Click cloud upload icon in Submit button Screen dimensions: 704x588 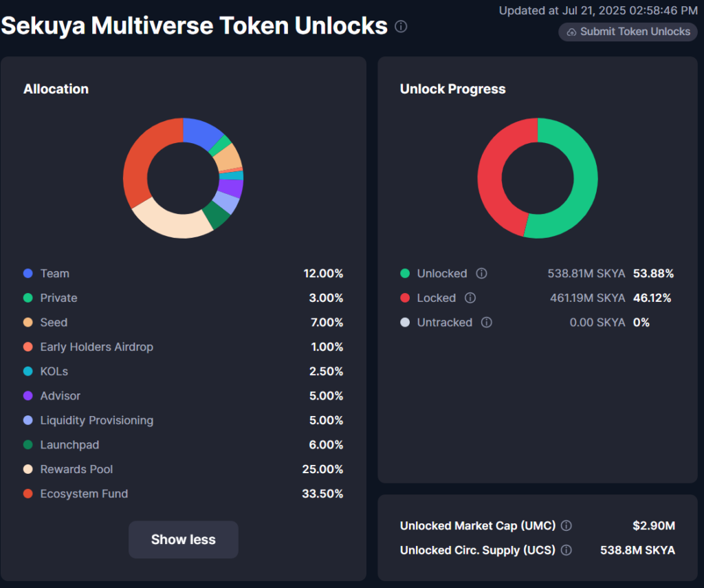pos(571,32)
